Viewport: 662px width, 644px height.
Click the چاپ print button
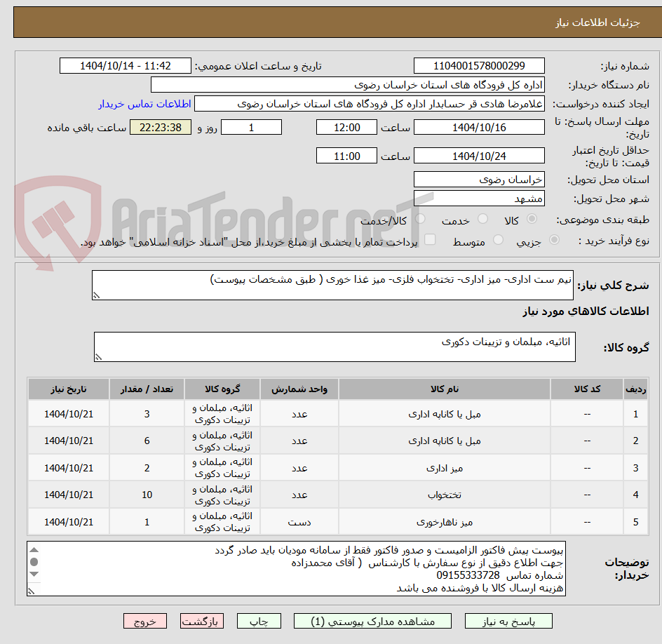[259, 621]
